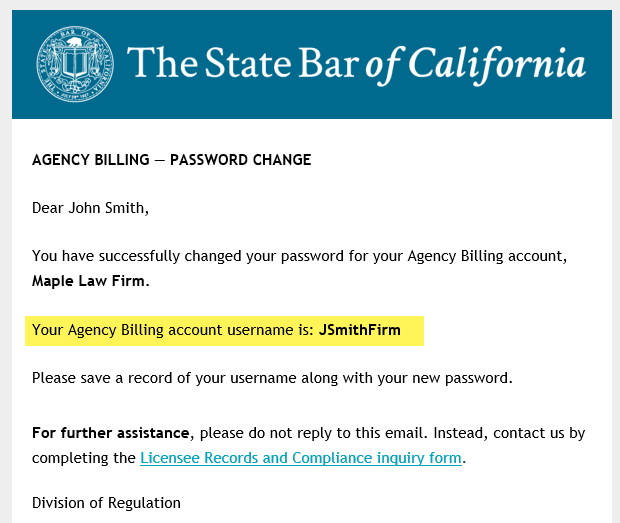Image resolution: width=620 pixels, height=523 pixels.
Task: Click the italic "of California" header text
Action: point(475,63)
